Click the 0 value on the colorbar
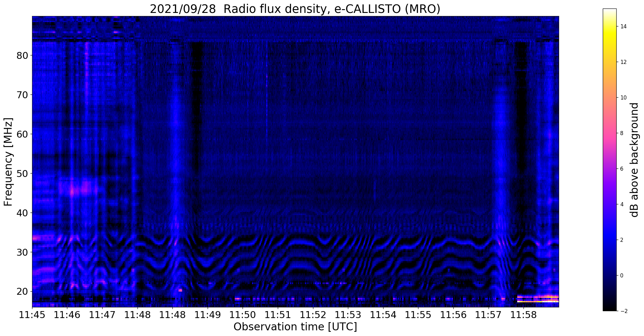Screen dimensions: 644x336 pos(622,276)
